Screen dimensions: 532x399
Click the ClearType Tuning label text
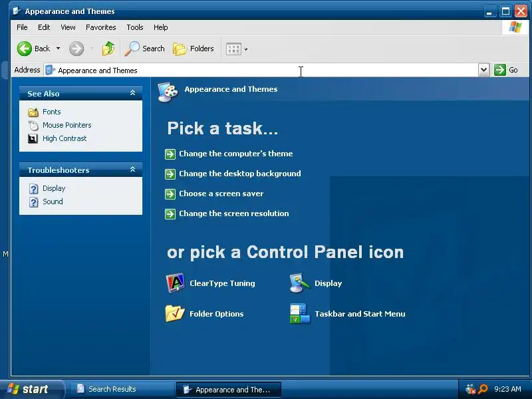222,283
